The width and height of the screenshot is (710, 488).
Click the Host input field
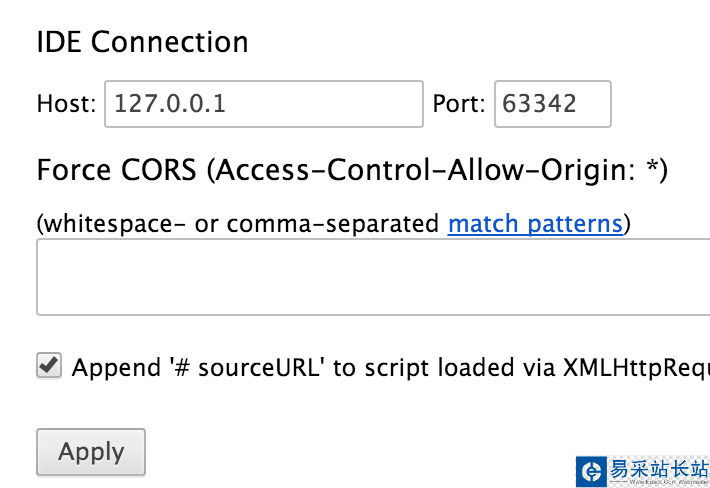click(x=263, y=104)
